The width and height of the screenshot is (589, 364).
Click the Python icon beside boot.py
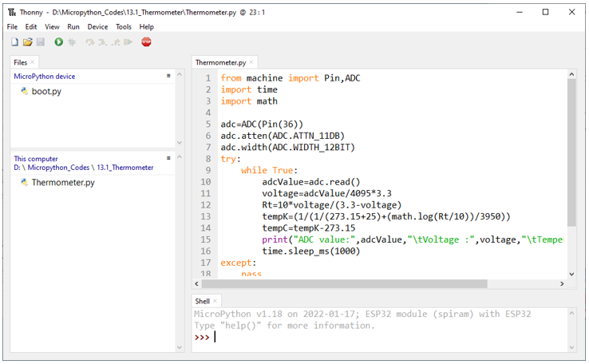(x=25, y=91)
